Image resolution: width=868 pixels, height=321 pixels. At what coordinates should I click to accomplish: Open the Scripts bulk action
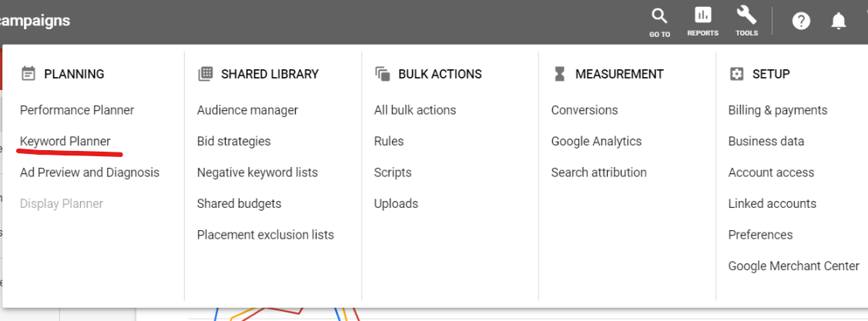tap(393, 172)
